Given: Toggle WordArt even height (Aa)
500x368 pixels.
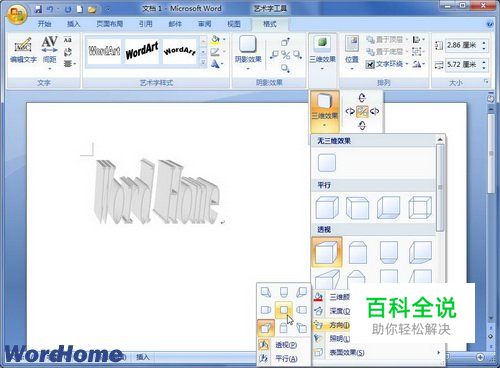Looking at the screenshot, I should pyautogui.click(x=68, y=40).
